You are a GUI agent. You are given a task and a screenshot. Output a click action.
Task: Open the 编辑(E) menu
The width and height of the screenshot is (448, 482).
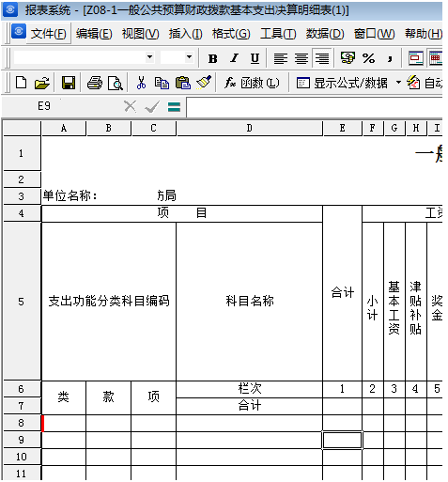[x=94, y=34]
